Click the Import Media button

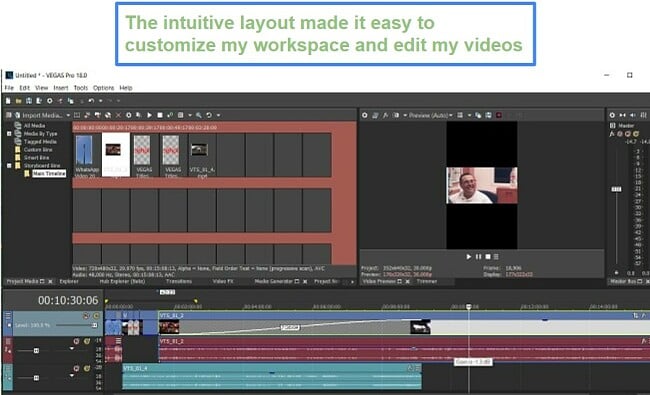coord(38,115)
